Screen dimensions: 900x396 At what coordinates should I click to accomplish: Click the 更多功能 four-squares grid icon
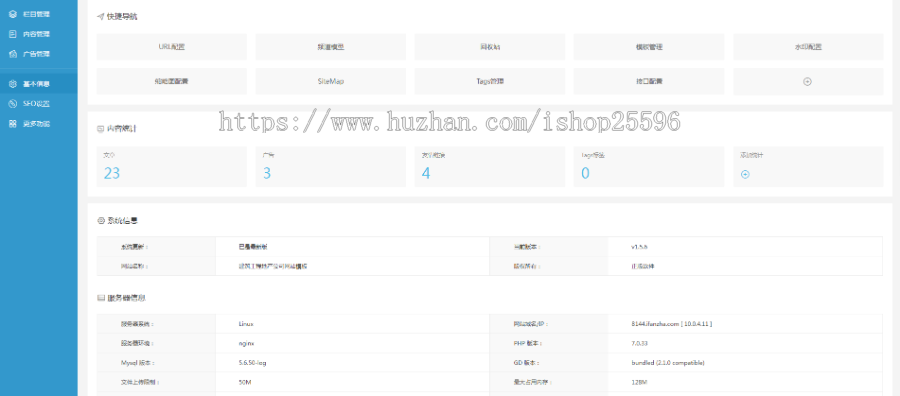[x=13, y=123]
